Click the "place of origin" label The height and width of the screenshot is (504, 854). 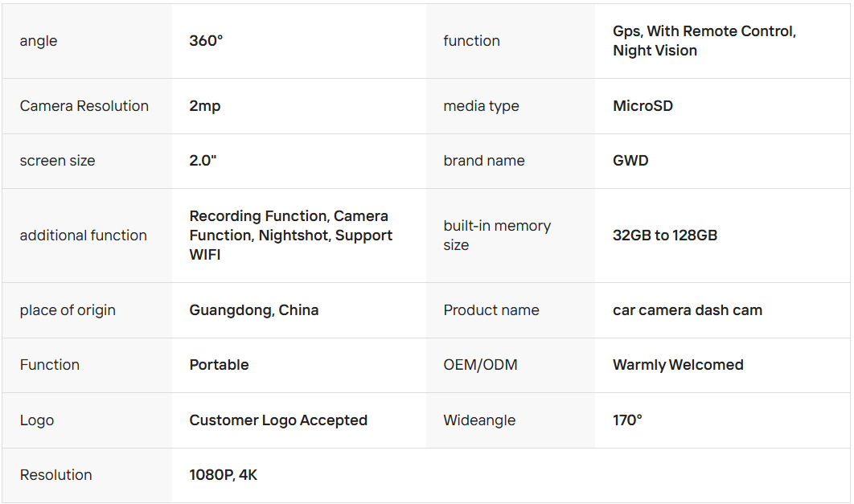pos(68,310)
